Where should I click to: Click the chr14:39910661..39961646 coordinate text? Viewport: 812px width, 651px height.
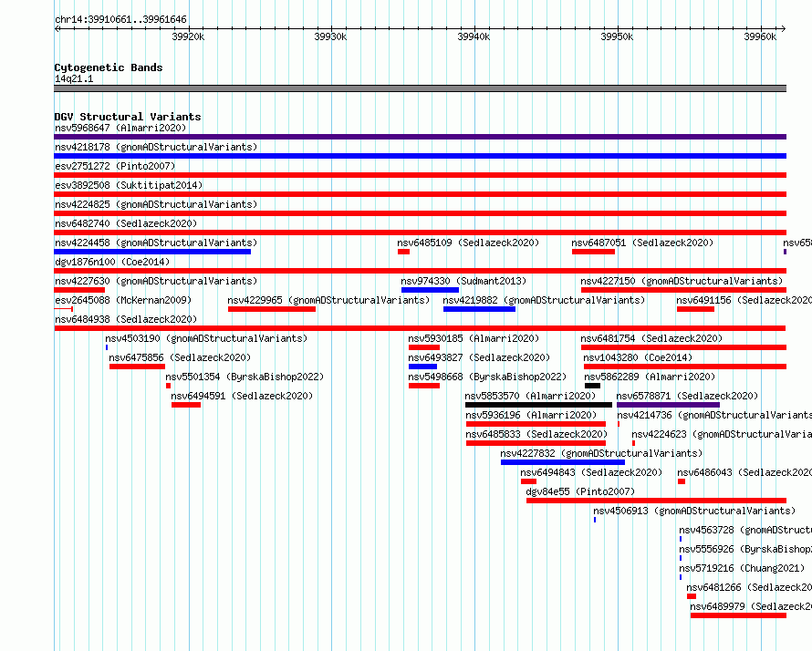point(120,19)
